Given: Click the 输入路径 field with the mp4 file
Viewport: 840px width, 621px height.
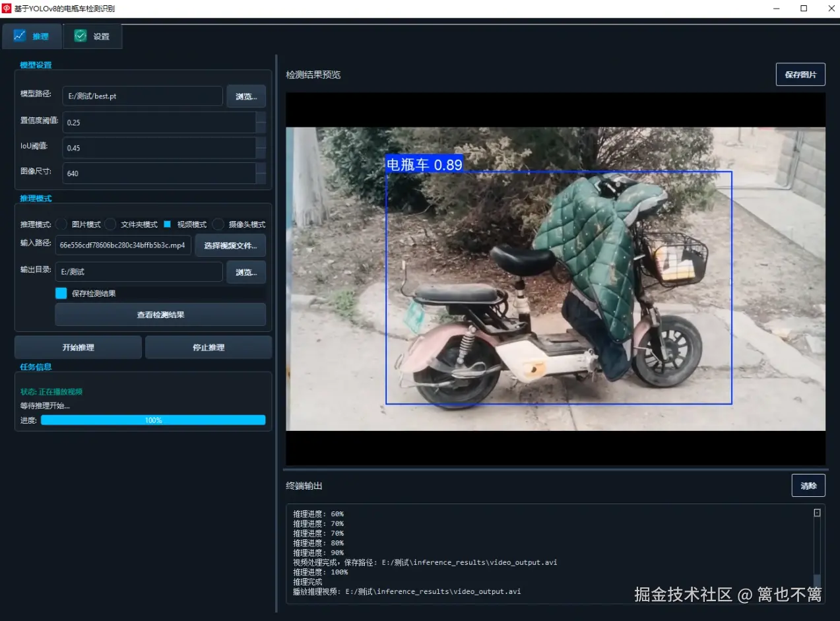Looking at the screenshot, I should click(x=123, y=245).
